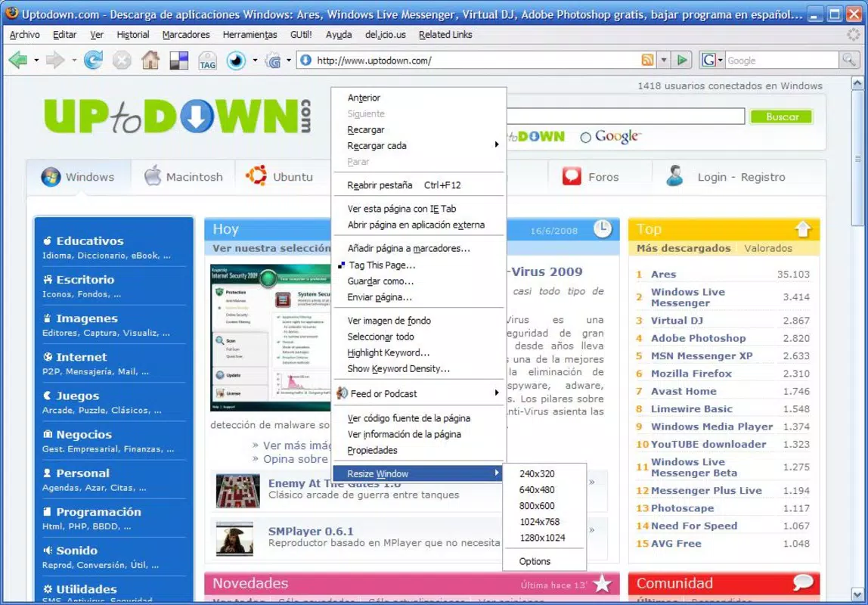The image size is (868, 605).
Task: Click the site search text field
Action: click(x=625, y=116)
